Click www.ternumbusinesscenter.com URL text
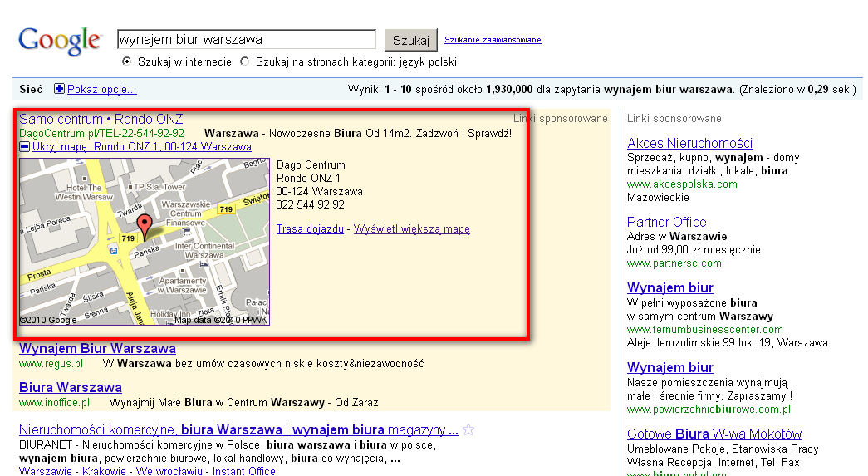 [x=705, y=329]
